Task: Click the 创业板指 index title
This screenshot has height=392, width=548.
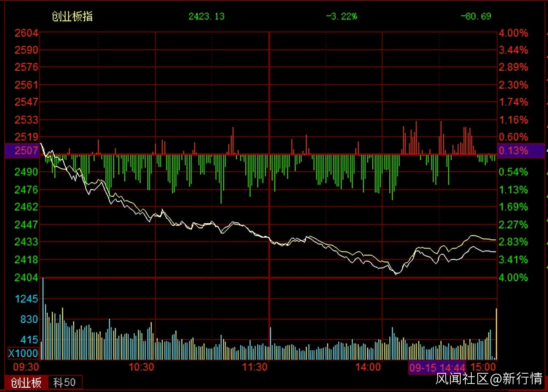Action: tap(72, 17)
